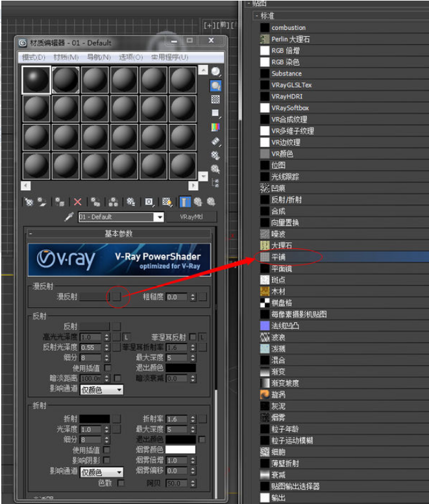
Task: Toggle 退出颜色 checkbox in 折射 group
Action: [202, 439]
